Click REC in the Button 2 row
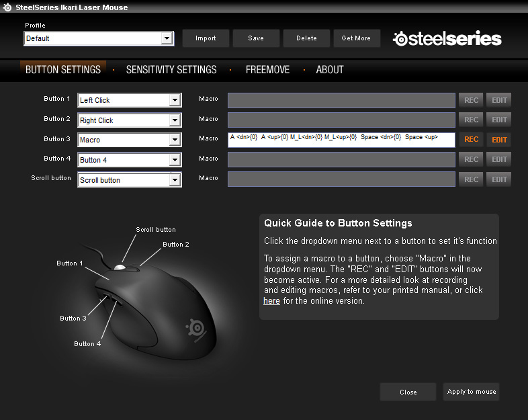 pos(471,120)
